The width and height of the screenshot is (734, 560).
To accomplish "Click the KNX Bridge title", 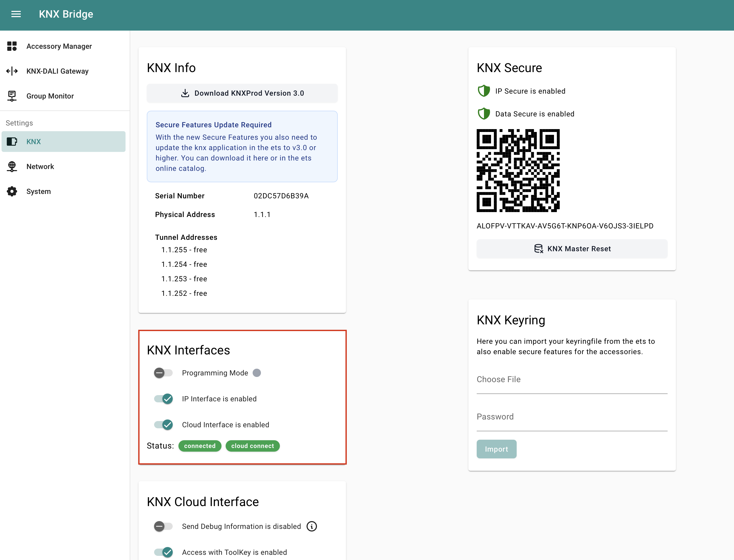I will tap(66, 14).
